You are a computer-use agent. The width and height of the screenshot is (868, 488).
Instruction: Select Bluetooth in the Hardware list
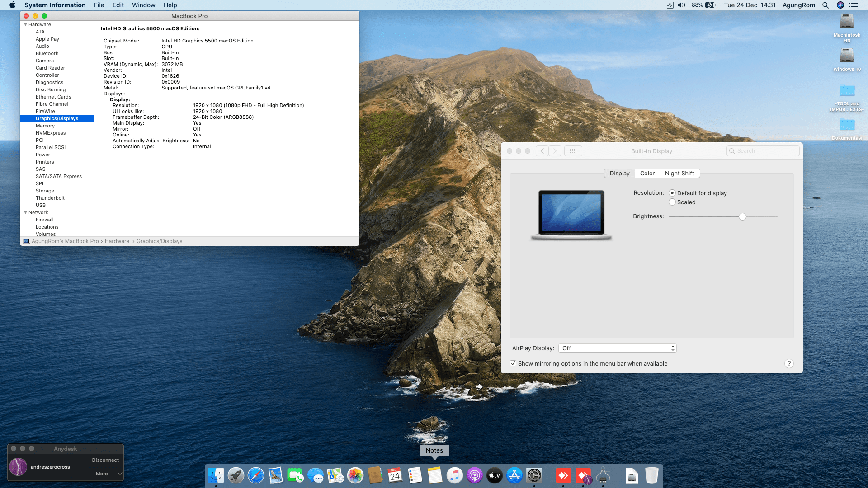tap(47, 53)
